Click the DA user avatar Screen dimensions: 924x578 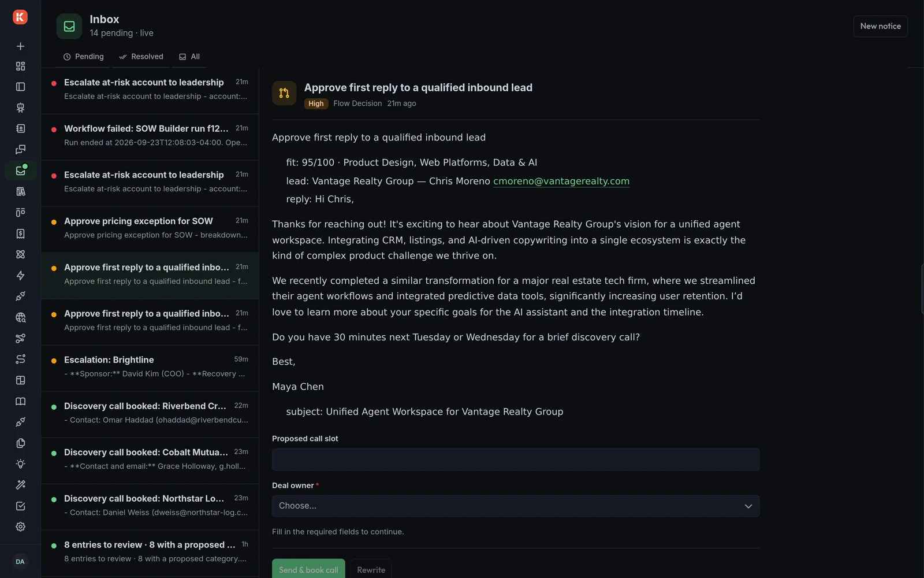coord(20,561)
